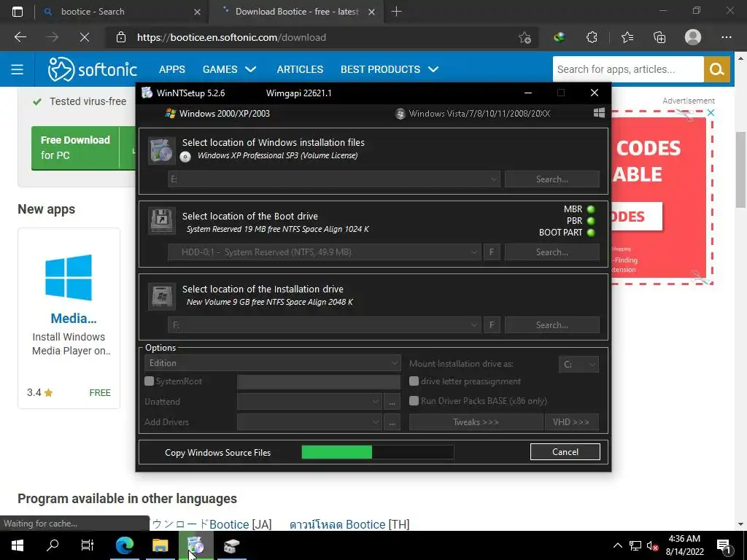Click the small CD icon beside Windows XP Professional

click(x=185, y=156)
